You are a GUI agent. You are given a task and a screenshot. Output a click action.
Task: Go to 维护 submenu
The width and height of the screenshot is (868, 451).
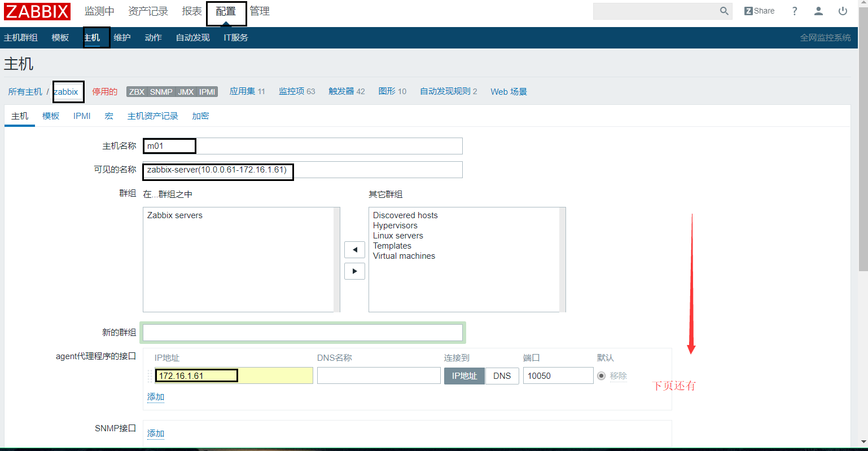(122, 38)
